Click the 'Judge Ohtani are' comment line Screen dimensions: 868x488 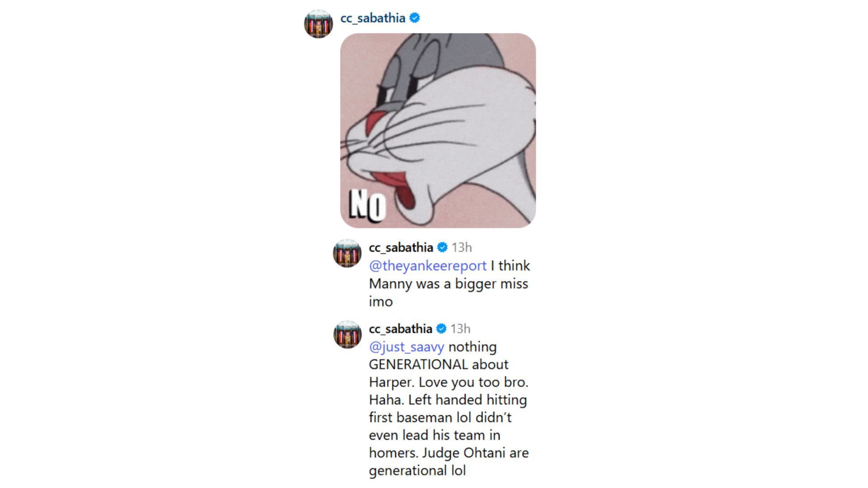tap(449, 453)
